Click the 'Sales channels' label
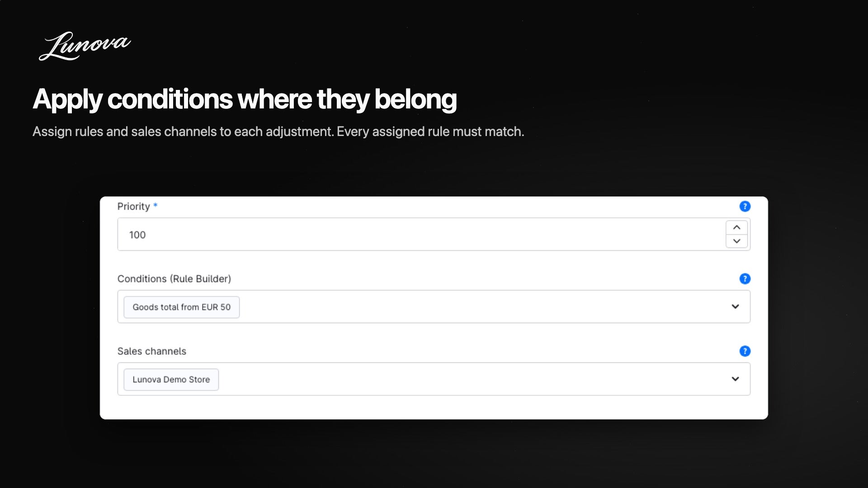Viewport: 868px width, 488px height. tap(151, 351)
